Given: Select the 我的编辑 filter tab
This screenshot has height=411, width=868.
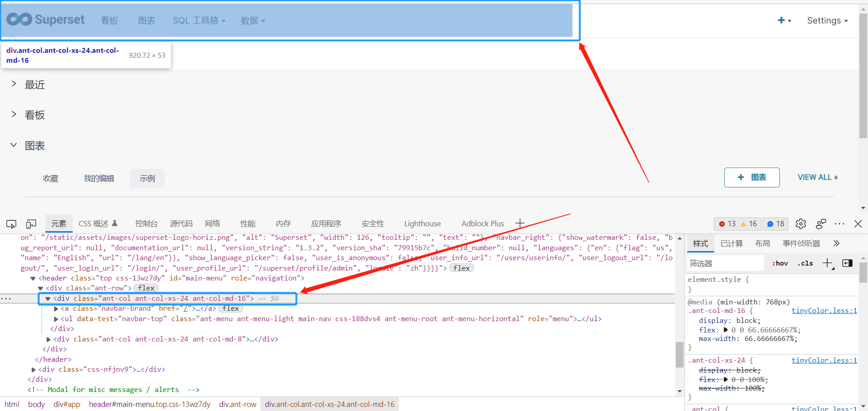Looking at the screenshot, I should point(99,178).
